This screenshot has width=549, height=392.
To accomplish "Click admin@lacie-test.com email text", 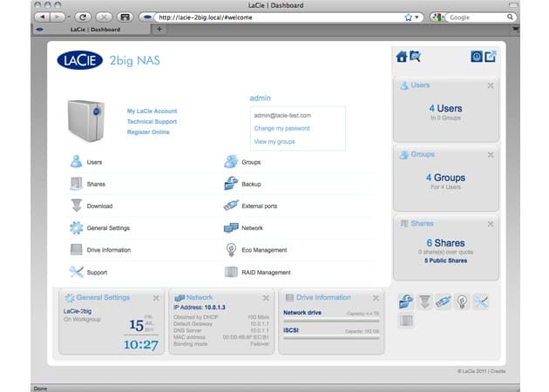I will (282, 116).
